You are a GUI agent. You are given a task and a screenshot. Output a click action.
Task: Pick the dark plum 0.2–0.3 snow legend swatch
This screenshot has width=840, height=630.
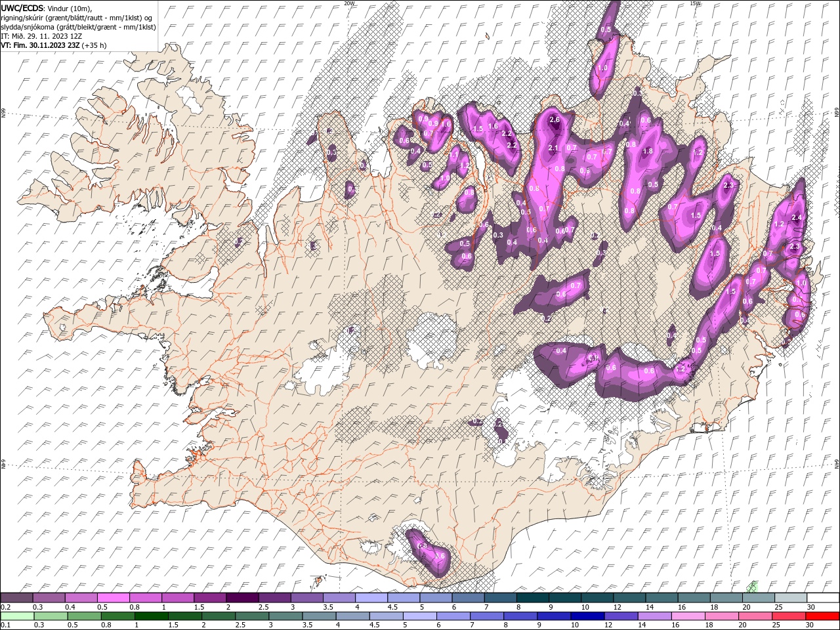[16, 598]
